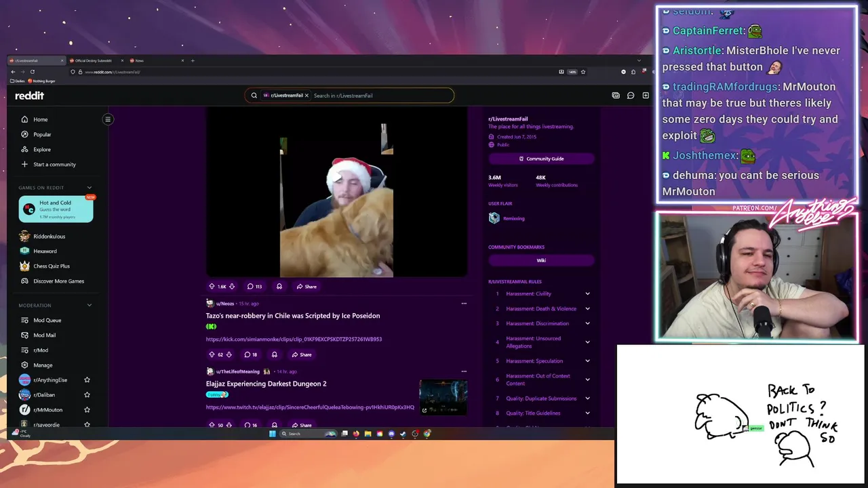Open the r/MrMouton community
868x488 pixels.
pos(47,409)
